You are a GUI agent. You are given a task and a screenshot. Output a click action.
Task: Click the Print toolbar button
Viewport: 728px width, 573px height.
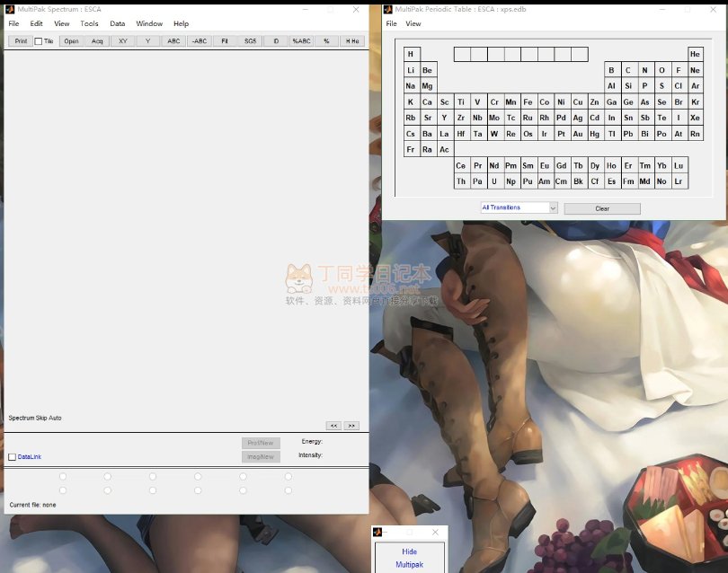click(20, 41)
